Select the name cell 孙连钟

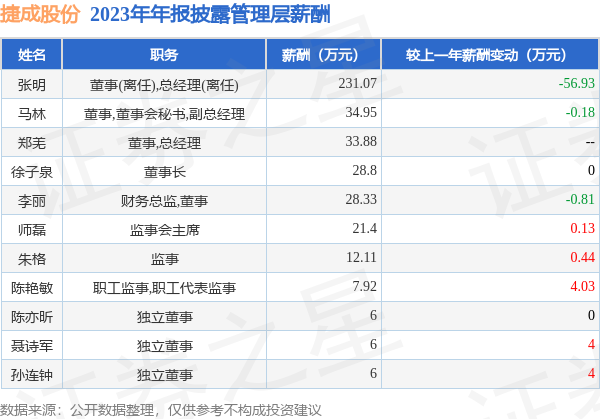(x=31, y=375)
